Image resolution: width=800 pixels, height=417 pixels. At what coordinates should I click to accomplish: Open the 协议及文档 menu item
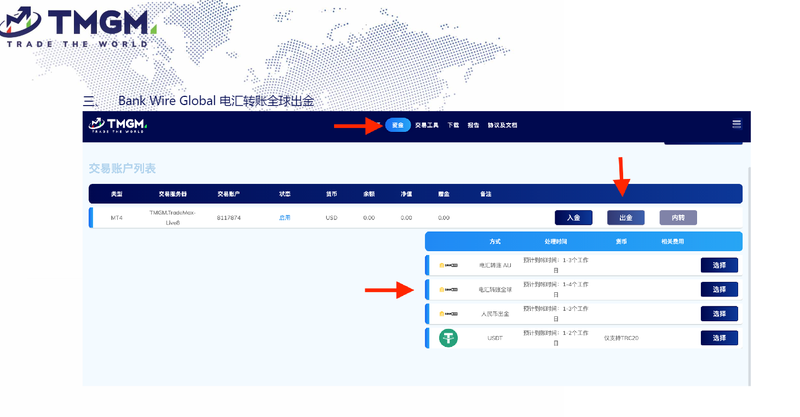tap(503, 125)
